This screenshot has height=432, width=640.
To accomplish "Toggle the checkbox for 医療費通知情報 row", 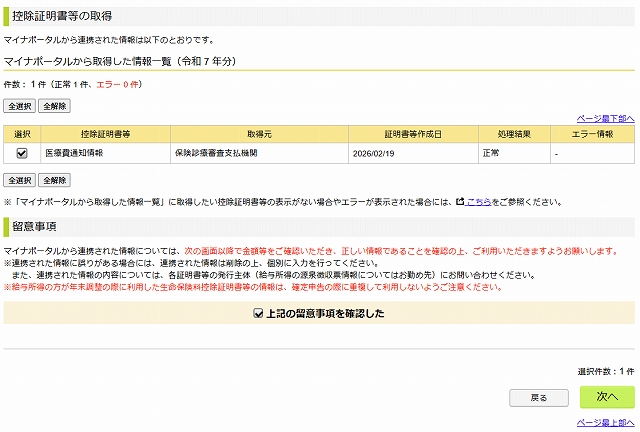I will point(21,154).
